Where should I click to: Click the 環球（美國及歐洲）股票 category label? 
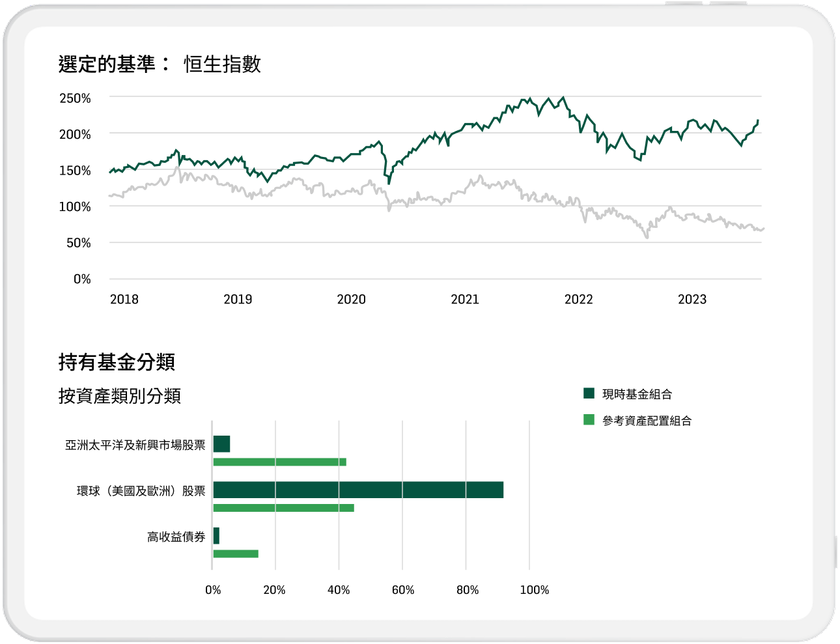click(141, 491)
